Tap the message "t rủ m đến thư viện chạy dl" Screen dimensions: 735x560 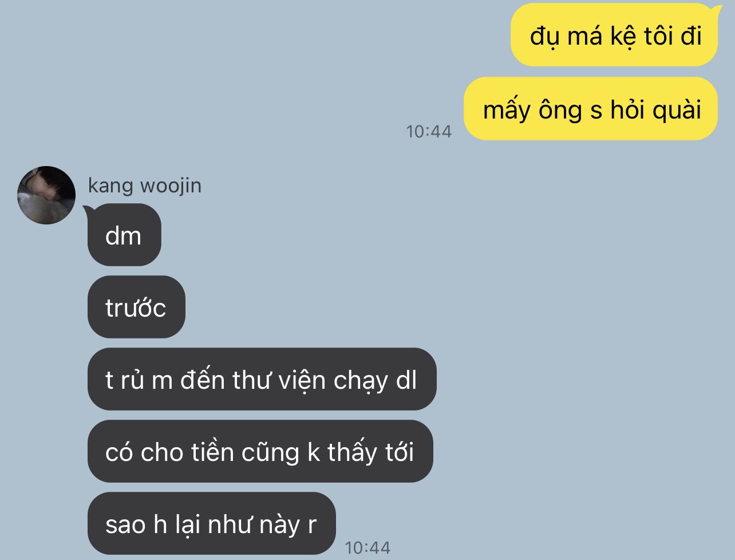tap(262, 379)
